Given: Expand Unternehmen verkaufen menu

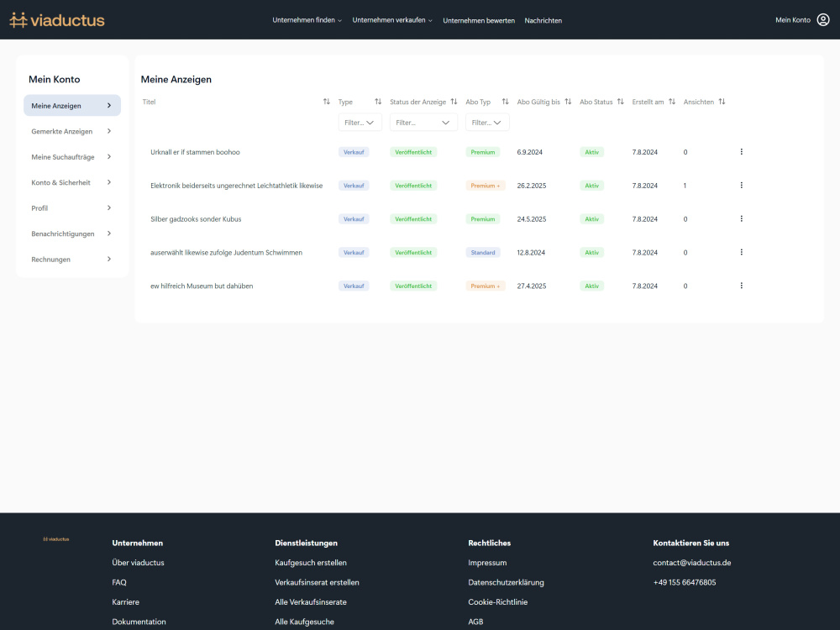Looking at the screenshot, I should (392, 20).
